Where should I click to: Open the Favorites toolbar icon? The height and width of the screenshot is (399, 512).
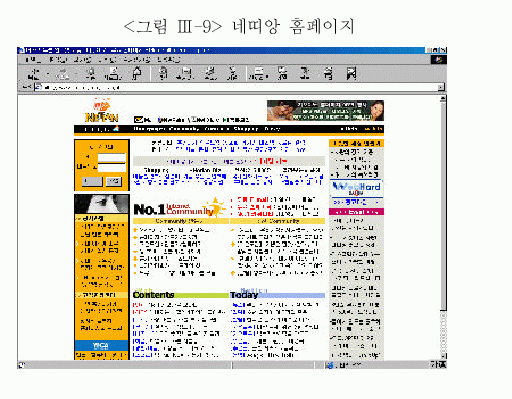(185, 74)
